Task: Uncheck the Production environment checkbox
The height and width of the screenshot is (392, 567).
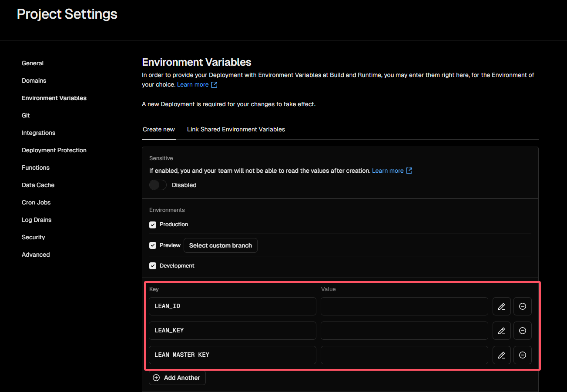Action: [x=153, y=225]
